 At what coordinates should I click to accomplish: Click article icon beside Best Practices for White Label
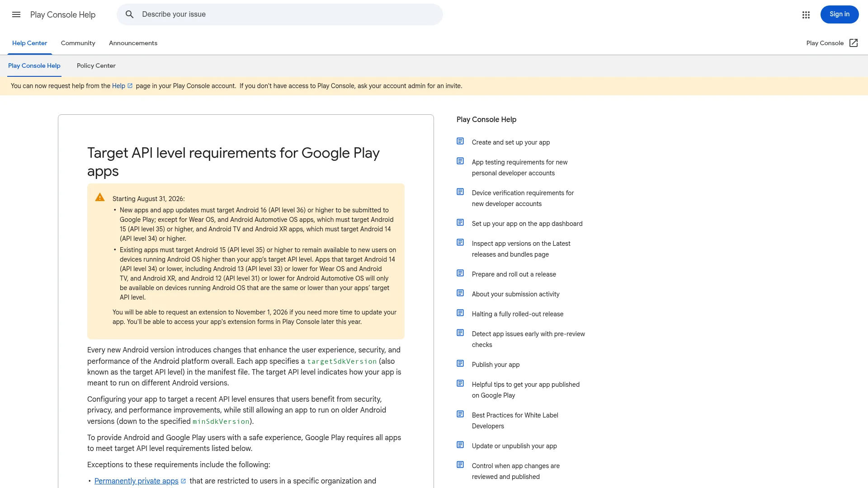pyautogui.click(x=460, y=414)
